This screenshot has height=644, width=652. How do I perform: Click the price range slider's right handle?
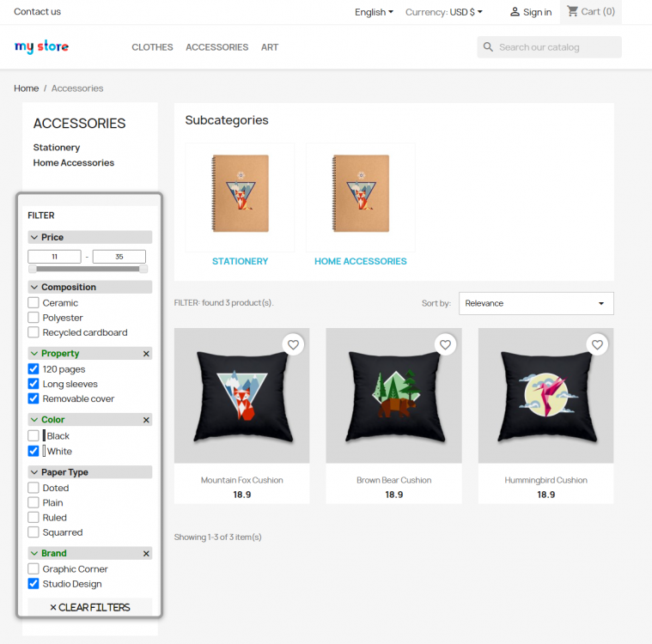[x=143, y=269]
